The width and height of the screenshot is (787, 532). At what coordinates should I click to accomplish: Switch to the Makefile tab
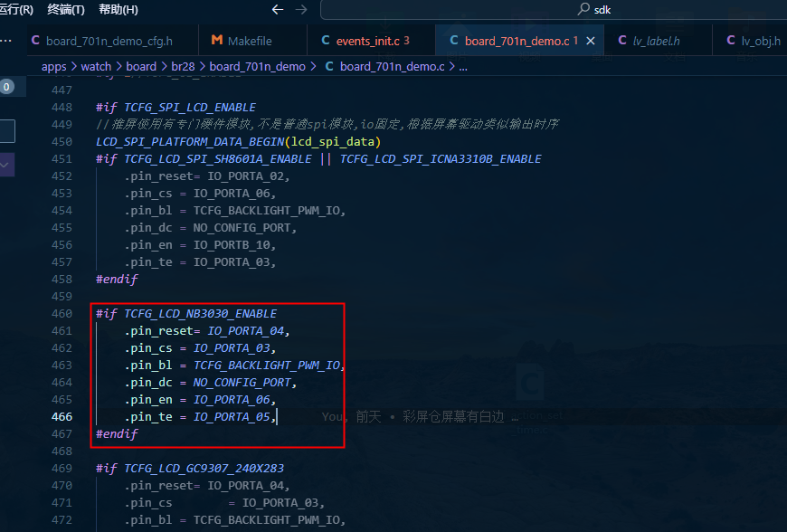[253, 41]
